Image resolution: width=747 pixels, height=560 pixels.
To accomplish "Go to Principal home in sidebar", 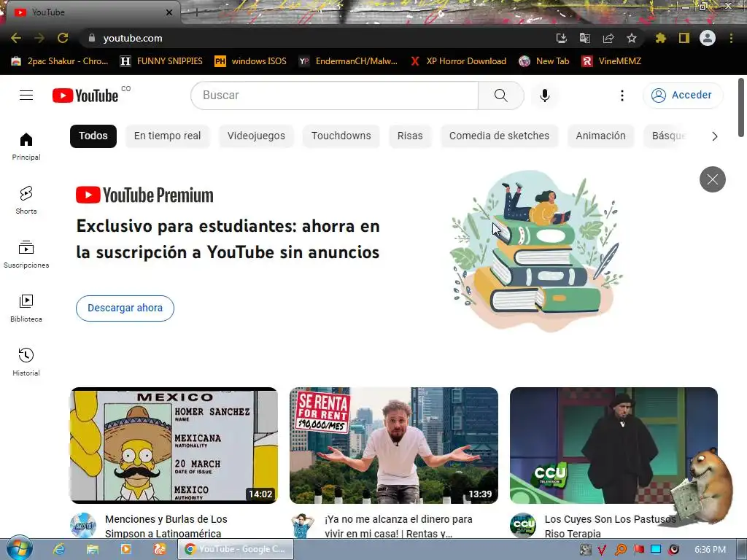I will [26, 146].
